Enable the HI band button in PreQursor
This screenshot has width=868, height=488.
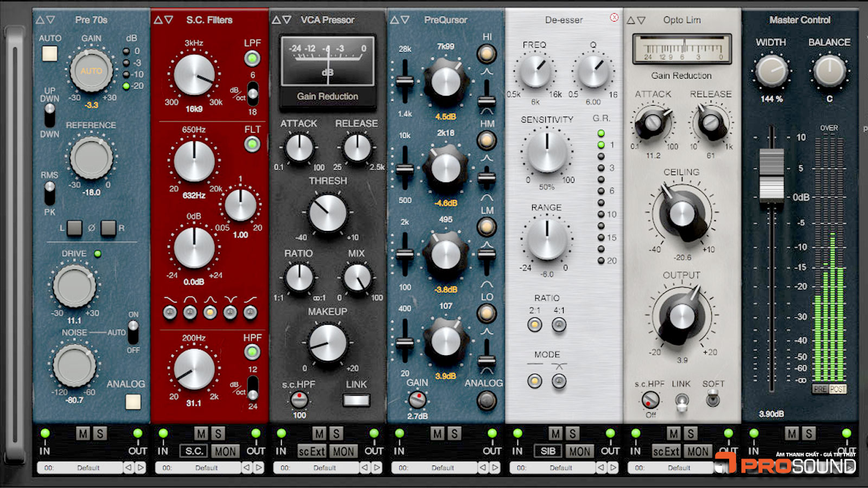(487, 54)
